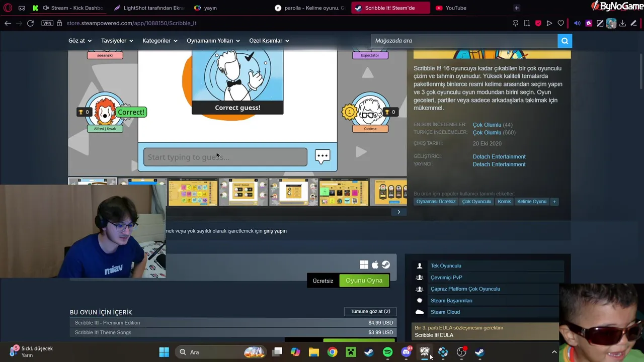This screenshot has height=362, width=644.
Task: Open the Windows Start menu
Action: (x=164, y=352)
